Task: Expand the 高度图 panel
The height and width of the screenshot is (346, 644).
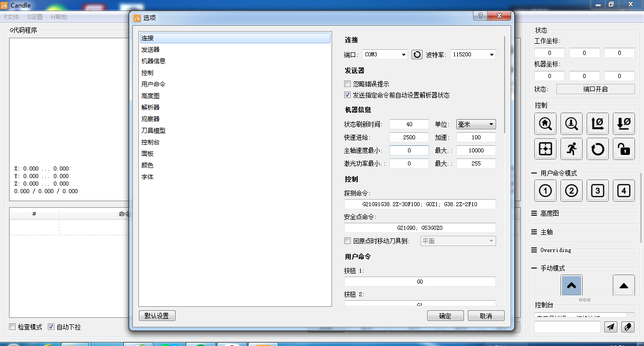Action: [x=534, y=213]
